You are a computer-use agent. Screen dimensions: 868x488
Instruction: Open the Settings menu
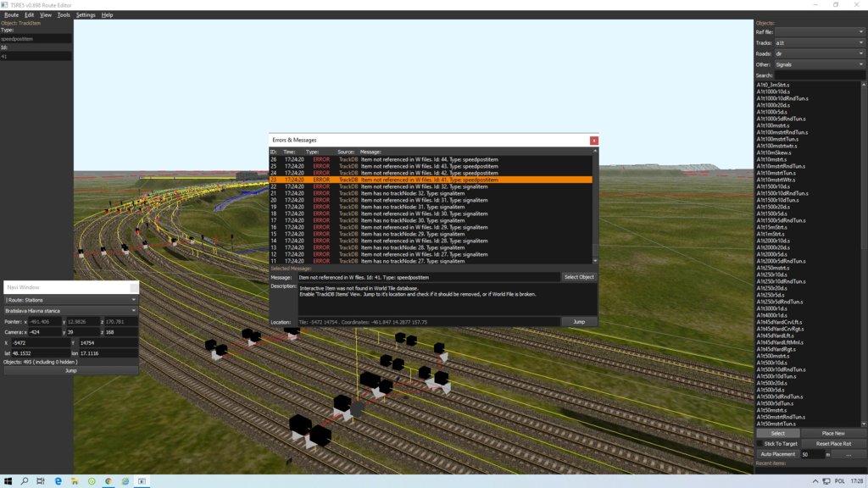click(x=86, y=14)
